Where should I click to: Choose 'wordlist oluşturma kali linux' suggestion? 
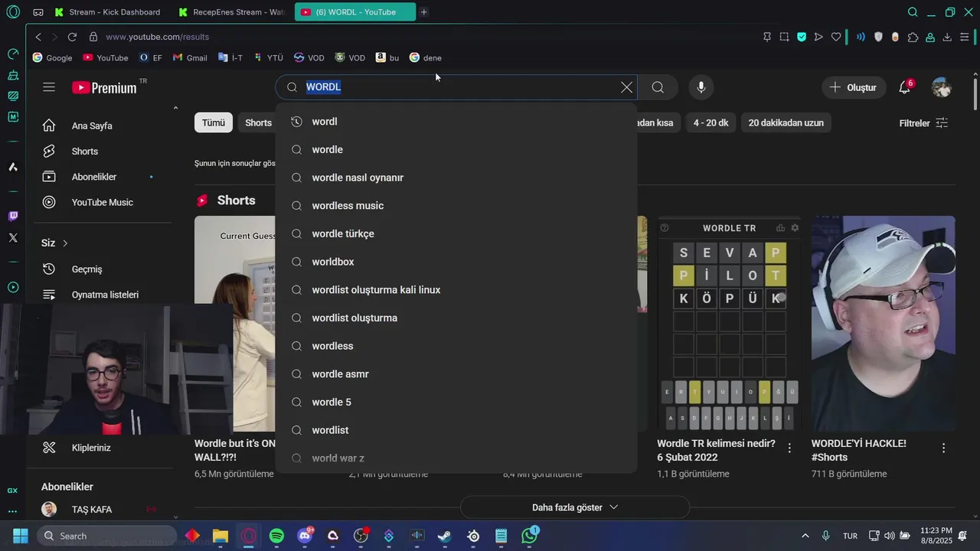(456, 290)
